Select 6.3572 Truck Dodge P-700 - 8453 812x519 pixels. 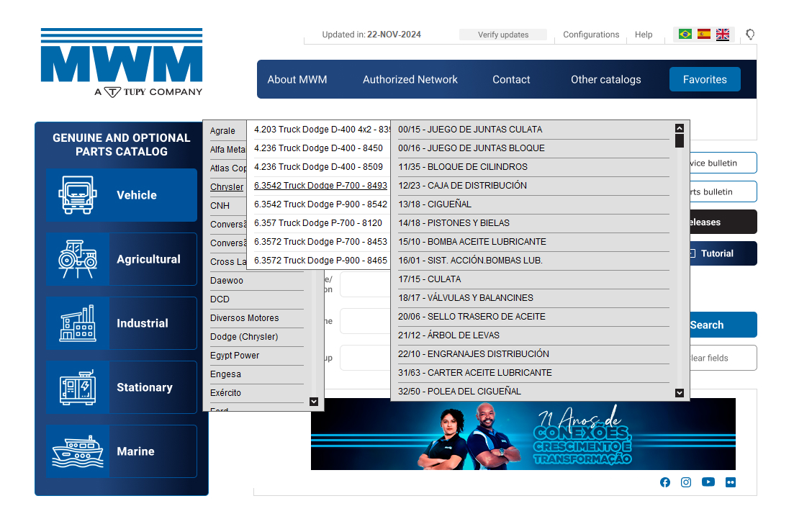click(320, 241)
